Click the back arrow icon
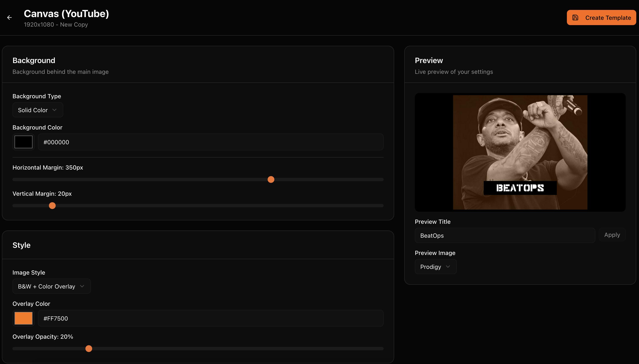This screenshot has width=639, height=364. (9, 18)
